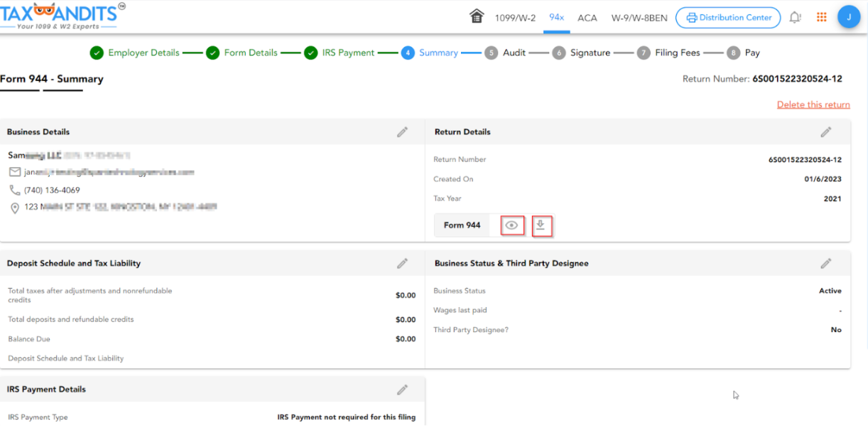Select the W-9/W-8BEN tab
Viewport: 868px width, 428px height.
[638, 17]
